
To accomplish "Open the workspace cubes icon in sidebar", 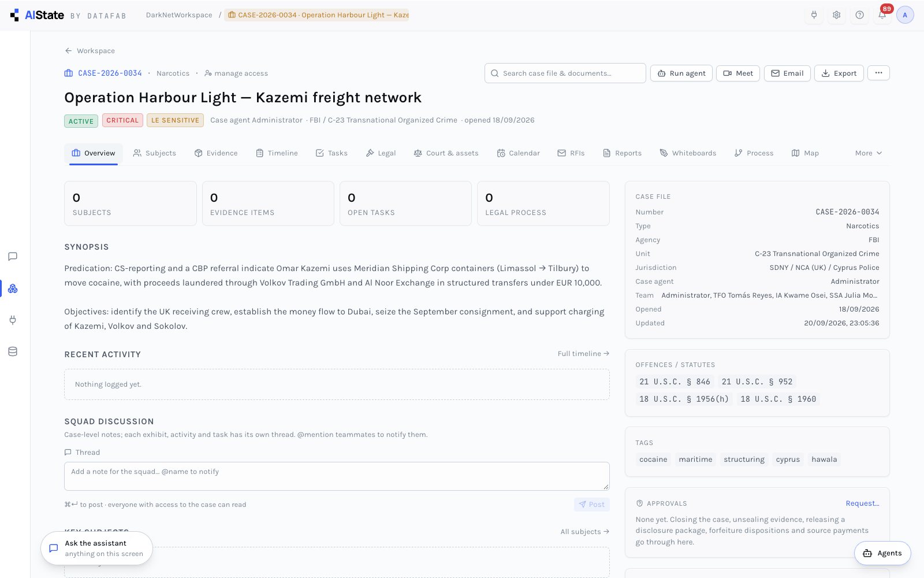I will (x=13, y=288).
